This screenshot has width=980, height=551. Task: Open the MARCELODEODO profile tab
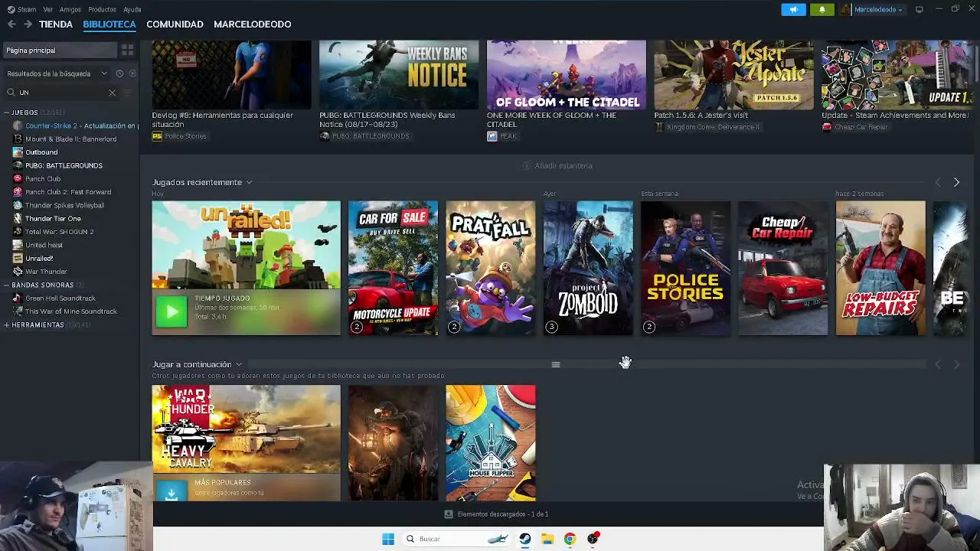(x=253, y=24)
